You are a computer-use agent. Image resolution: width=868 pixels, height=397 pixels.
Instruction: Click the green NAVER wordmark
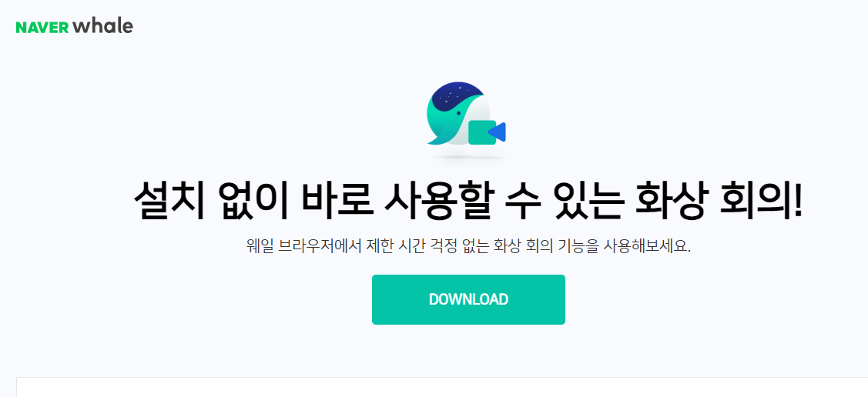42,28
